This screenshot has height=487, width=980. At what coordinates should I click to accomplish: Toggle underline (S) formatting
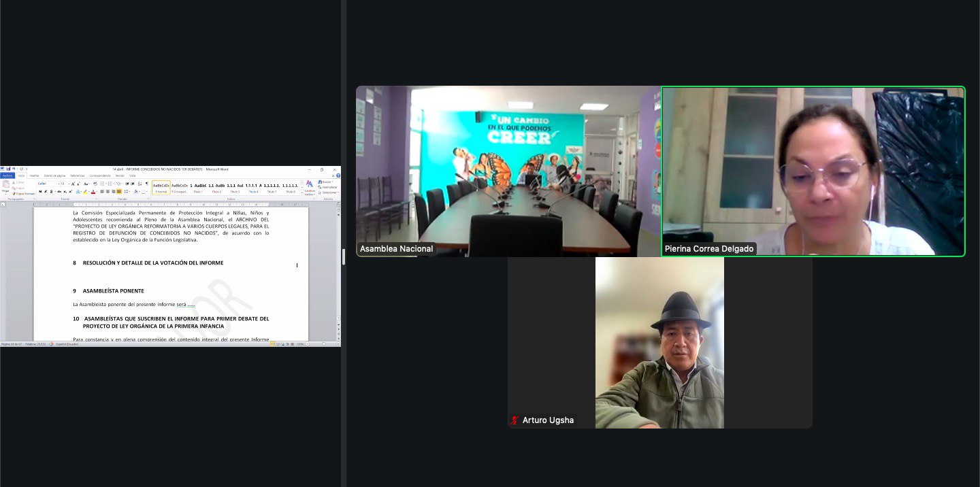tap(51, 192)
